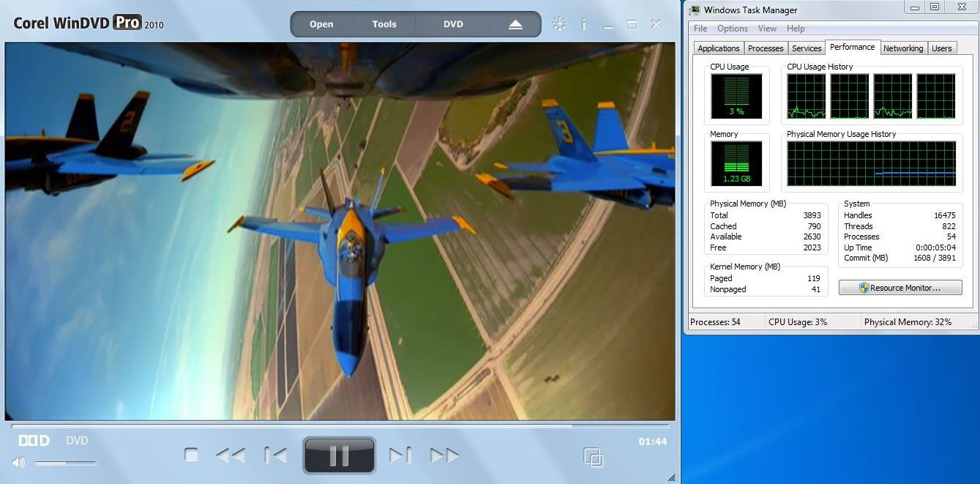Click the Threads value 822
The width and height of the screenshot is (980, 484).
pyautogui.click(x=949, y=226)
